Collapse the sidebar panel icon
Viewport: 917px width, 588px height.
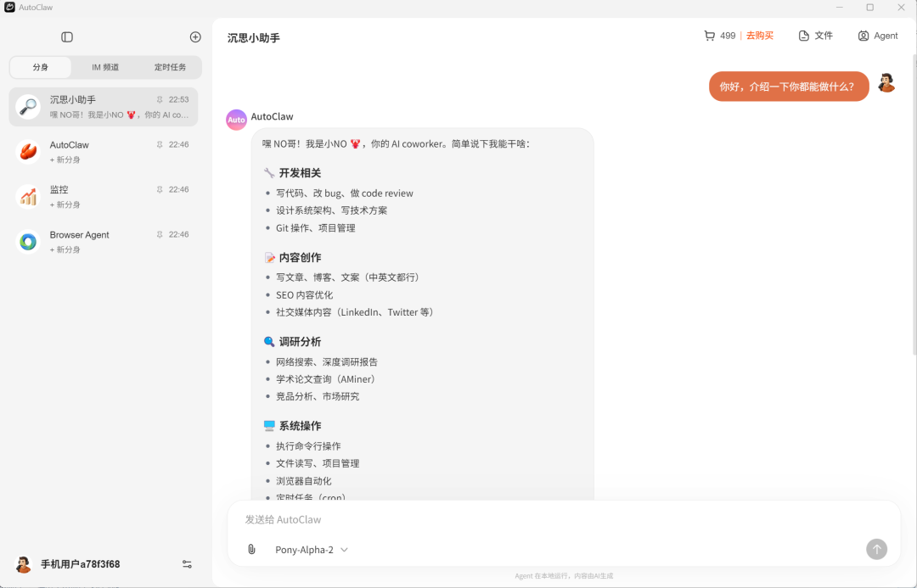pos(67,37)
